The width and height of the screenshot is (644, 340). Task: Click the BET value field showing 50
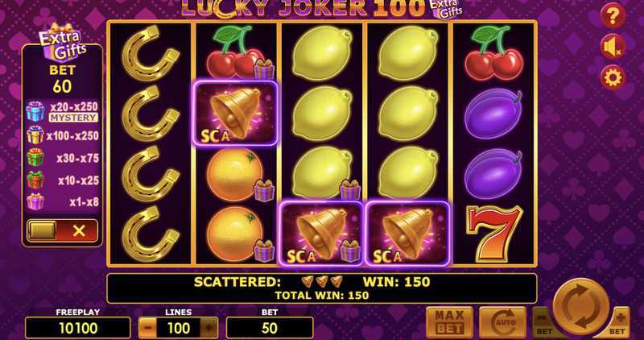point(270,328)
